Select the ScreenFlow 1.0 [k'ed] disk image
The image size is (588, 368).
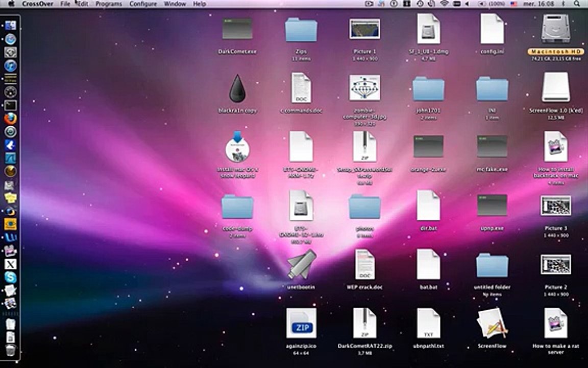point(556,87)
